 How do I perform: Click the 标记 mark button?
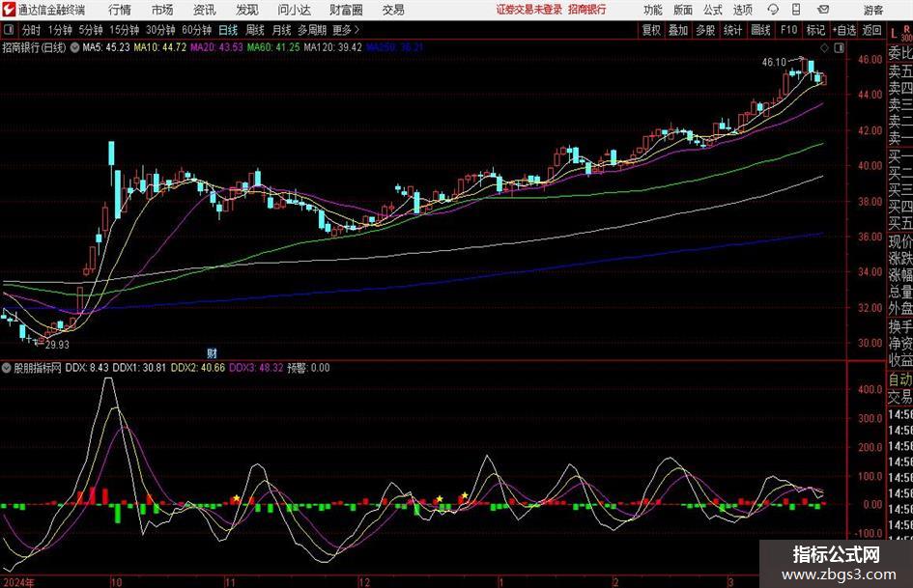coord(815,30)
